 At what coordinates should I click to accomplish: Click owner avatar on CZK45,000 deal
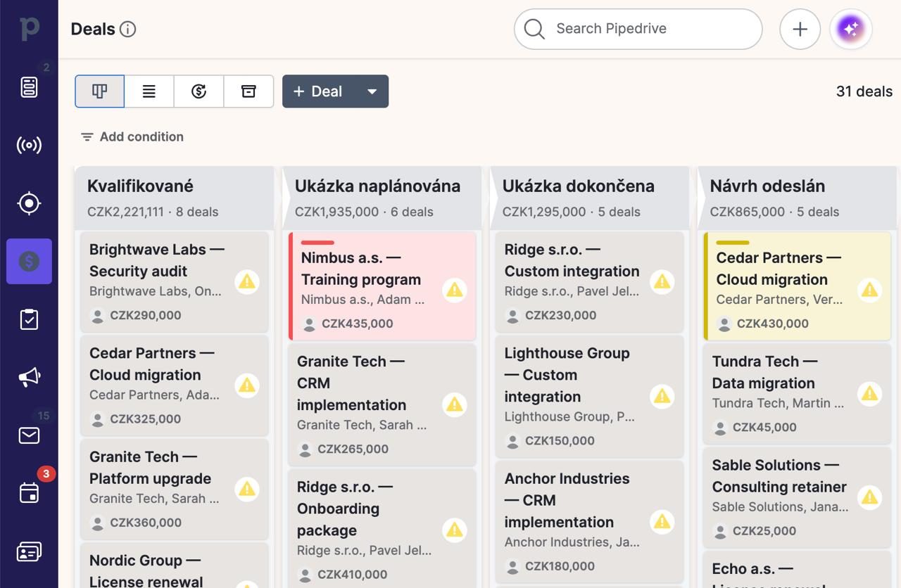(x=720, y=428)
